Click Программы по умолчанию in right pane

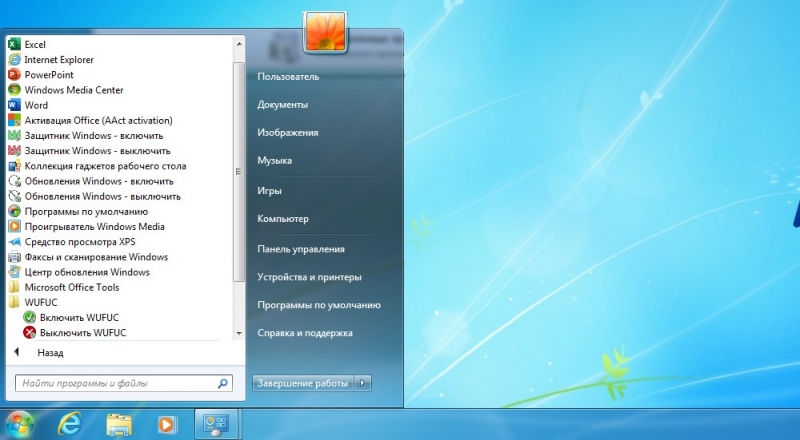click(x=319, y=305)
